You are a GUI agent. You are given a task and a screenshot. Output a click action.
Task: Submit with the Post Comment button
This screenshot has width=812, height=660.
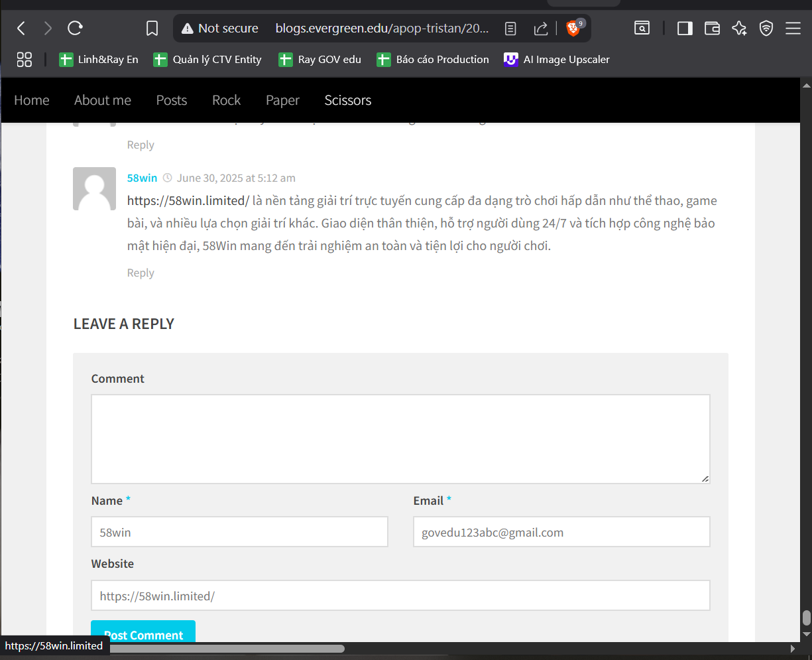pyautogui.click(x=143, y=632)
